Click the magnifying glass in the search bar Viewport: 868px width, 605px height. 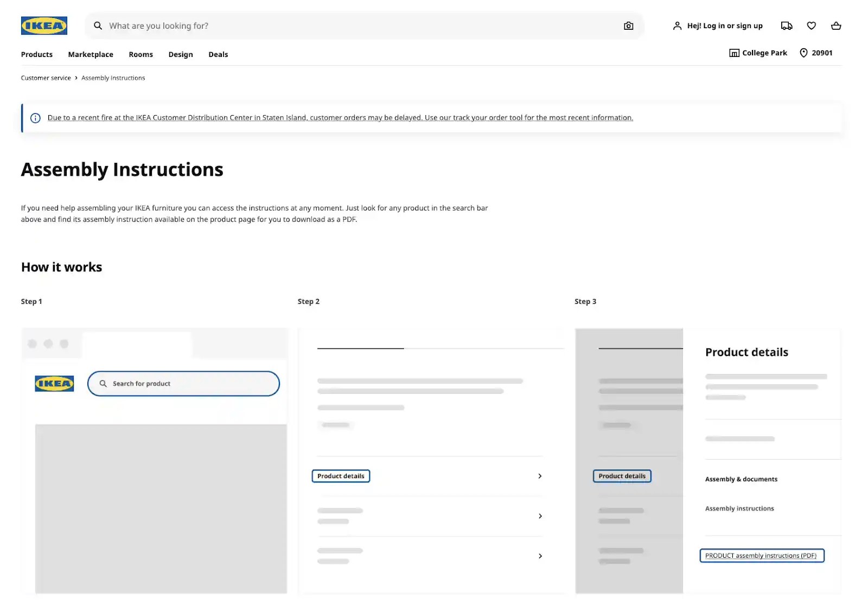98,26
